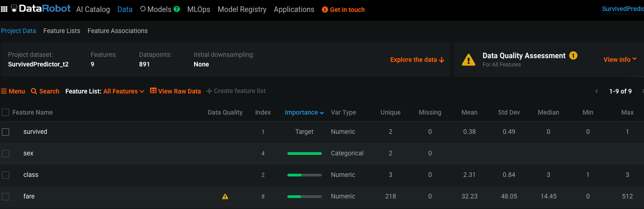Viewport: 644px width, 209px height.
Task: Expand the View info chevron
Action: (x=634, y=59)
